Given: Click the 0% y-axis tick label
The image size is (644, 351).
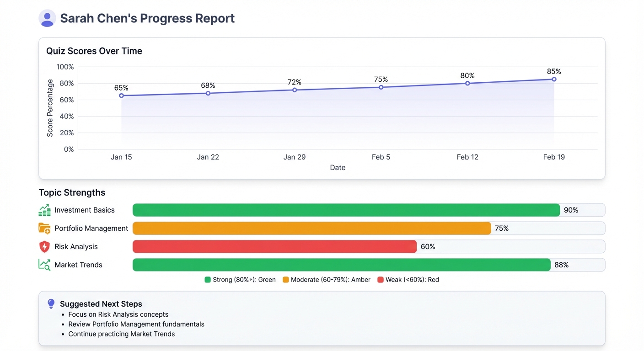Looking at the screenshot, I should pos(69,149).
